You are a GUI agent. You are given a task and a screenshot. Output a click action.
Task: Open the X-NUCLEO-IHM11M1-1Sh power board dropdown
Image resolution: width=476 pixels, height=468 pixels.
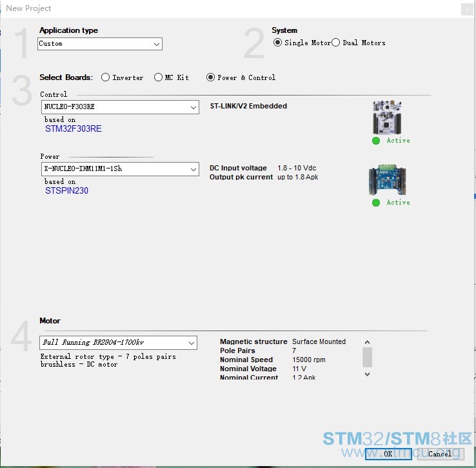[x=120, y=169]
